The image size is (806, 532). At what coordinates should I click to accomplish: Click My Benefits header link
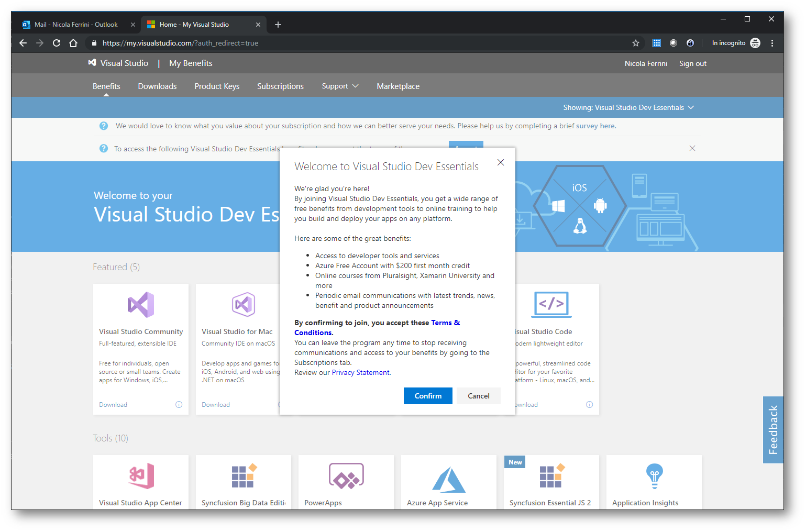191,63
